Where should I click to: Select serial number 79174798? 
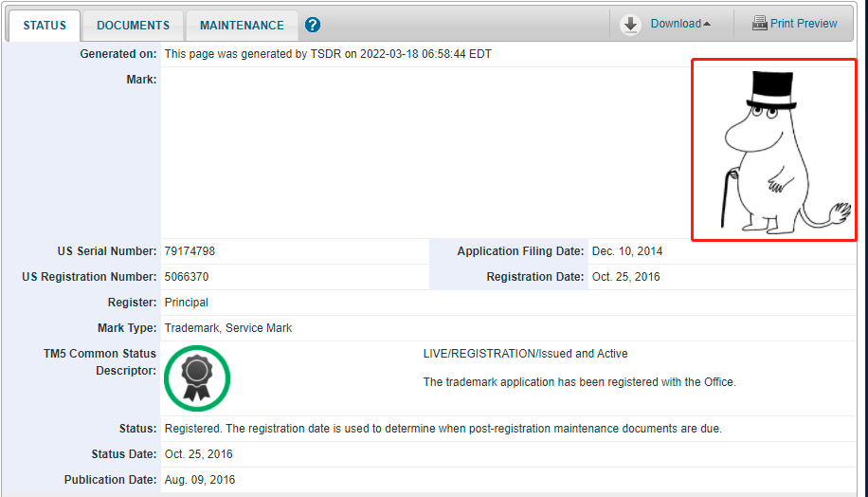pyautogui.click(x=190, y=251)
